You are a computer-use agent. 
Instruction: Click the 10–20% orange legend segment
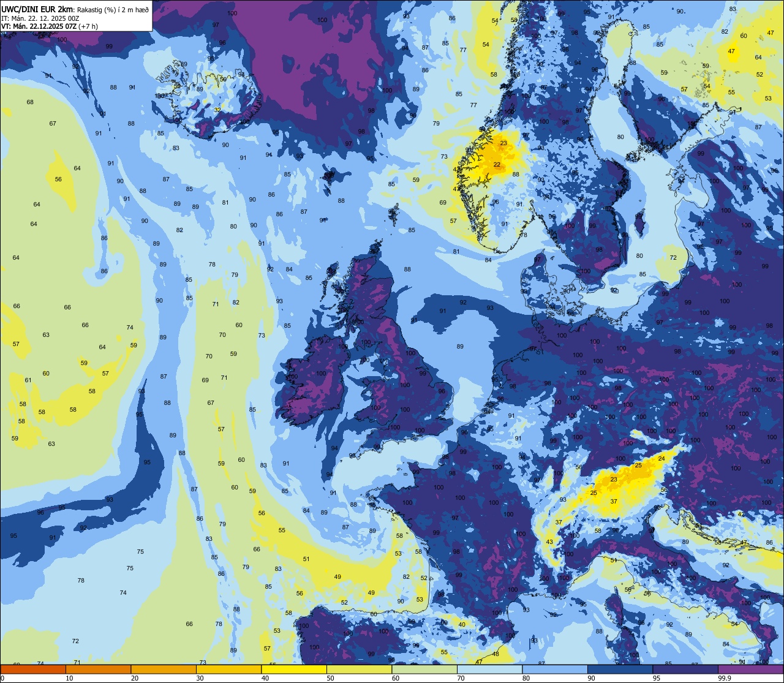point(99,669)
